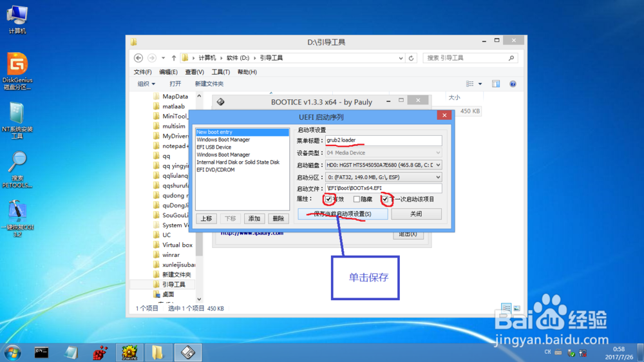Click the search magnifier in Explorer

[x=511, y=58]
